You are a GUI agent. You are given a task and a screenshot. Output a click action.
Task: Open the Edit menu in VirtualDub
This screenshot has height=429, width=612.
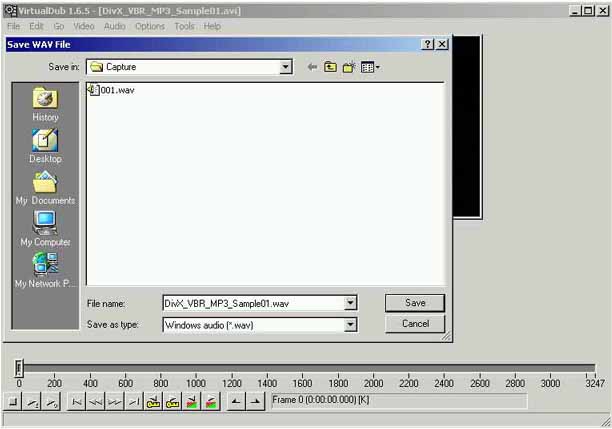click(36, 26)
